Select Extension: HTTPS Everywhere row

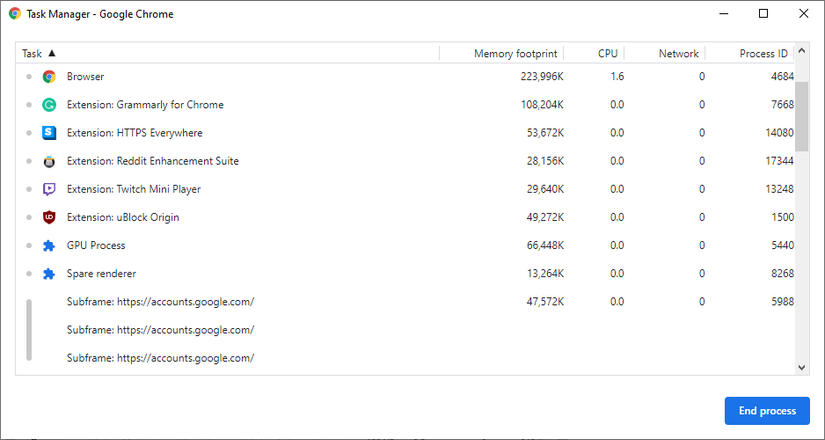tap(405, 133)
